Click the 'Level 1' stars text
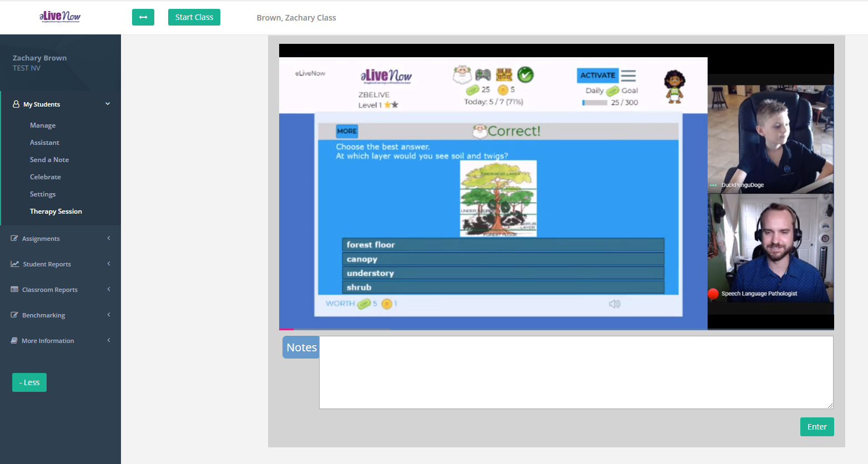The height and width of the screenshot is (464, 868). pos(378,105)
